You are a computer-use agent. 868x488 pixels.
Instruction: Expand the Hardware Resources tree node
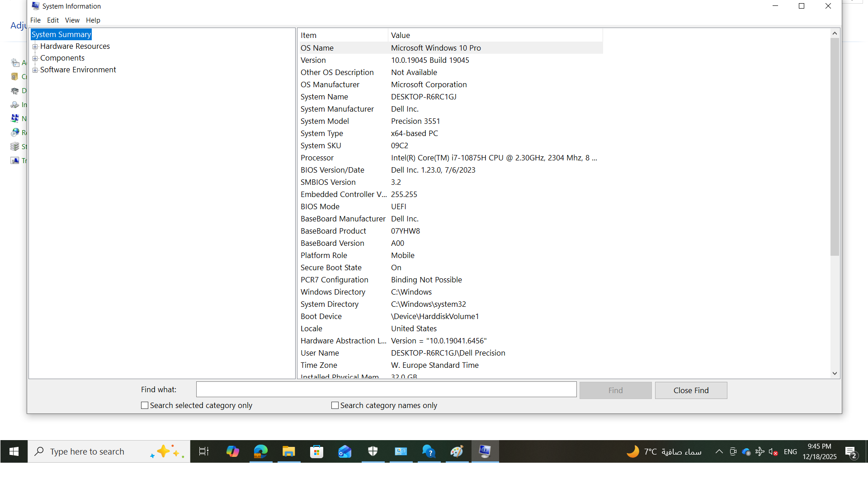(35, 47)
